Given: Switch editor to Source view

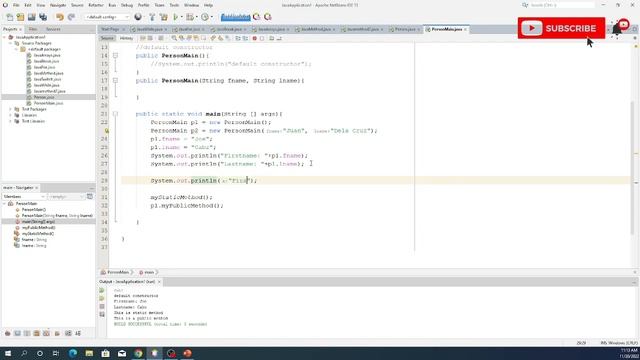Looking at the screenshot, I should (x=107, y=38).
